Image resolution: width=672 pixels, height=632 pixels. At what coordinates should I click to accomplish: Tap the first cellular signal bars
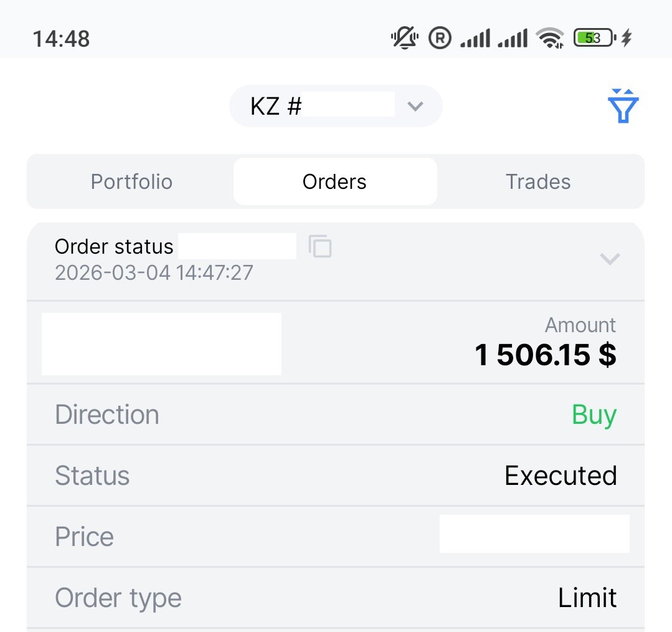pos(475,39)
